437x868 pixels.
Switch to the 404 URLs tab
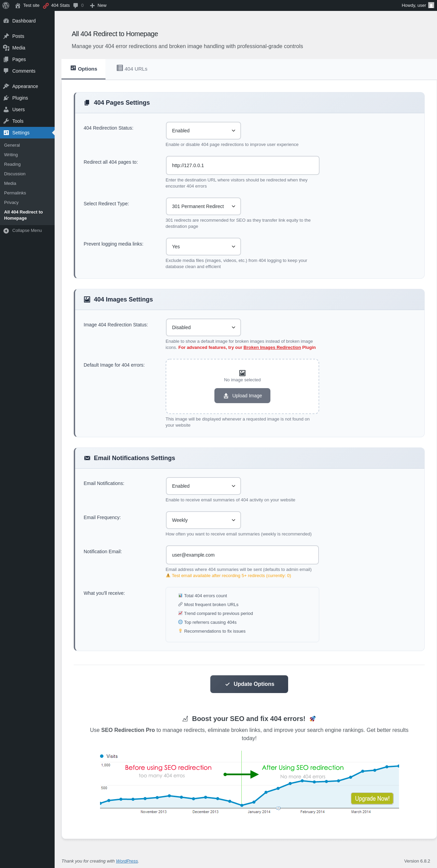(132, 69)
